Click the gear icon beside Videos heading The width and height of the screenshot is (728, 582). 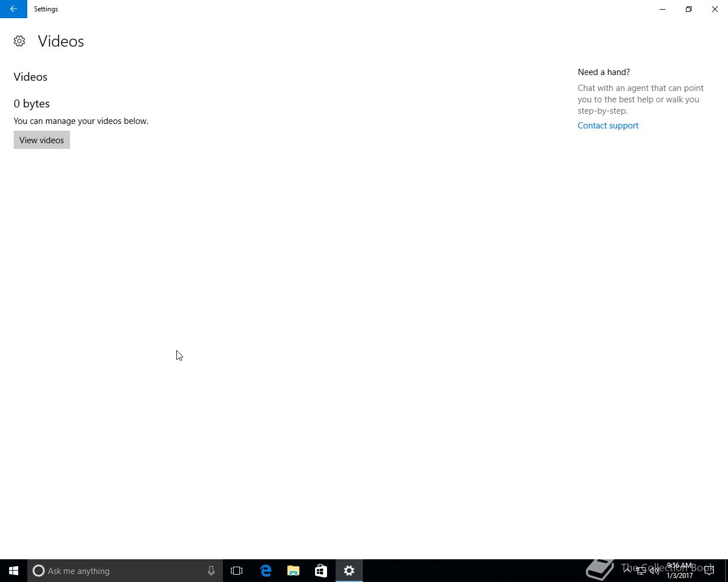coord(19,41)
